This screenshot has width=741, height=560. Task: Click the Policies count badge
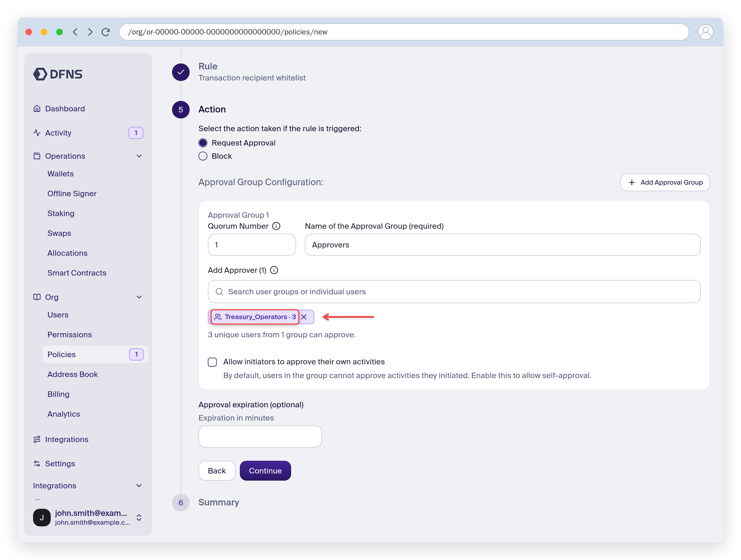(136, 354)
